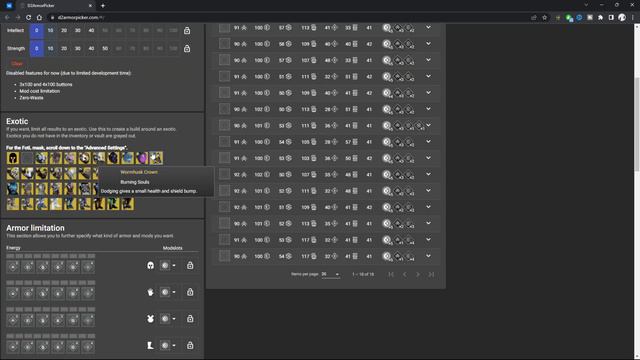Viewport: 640px width, 360px height.
Task: Click the Armor limitation heading
Action: (35, 228)
